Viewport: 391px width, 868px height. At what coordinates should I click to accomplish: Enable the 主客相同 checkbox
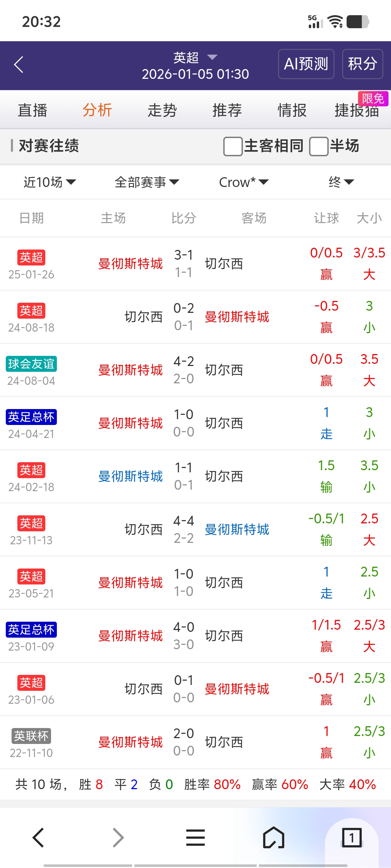coord(233,146)
